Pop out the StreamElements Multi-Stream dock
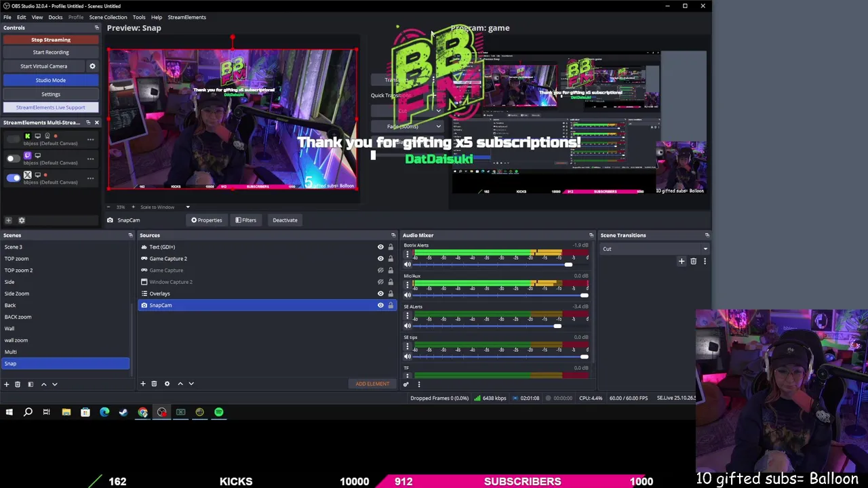 click(87, 123)
